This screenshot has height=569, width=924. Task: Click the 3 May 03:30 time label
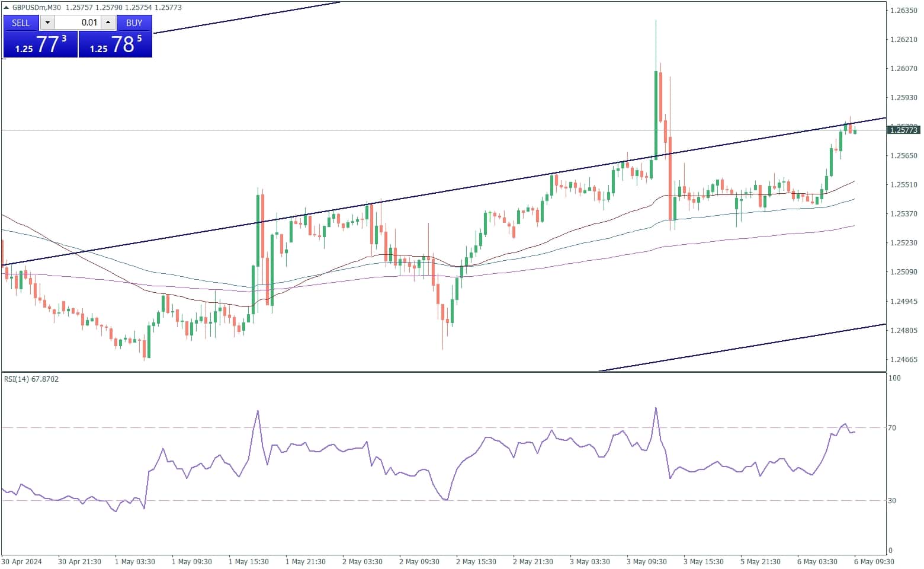click(x=590, y=562)
